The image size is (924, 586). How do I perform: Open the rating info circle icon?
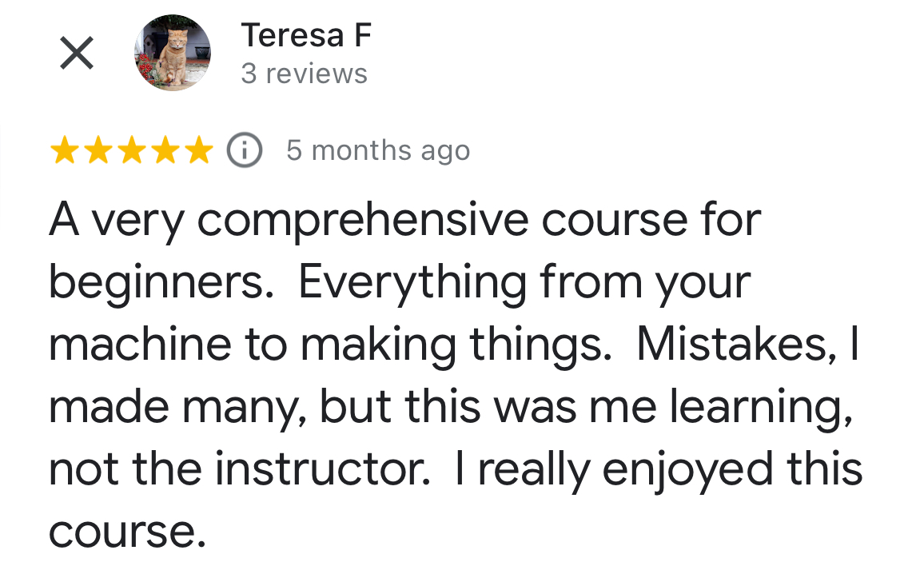(245, 150)
